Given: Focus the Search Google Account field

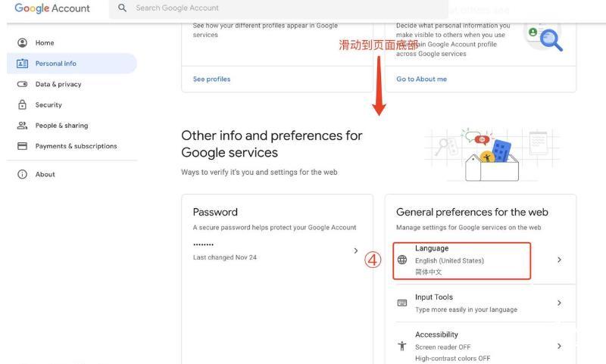Looking at the screenshot, I should [258, 8].
